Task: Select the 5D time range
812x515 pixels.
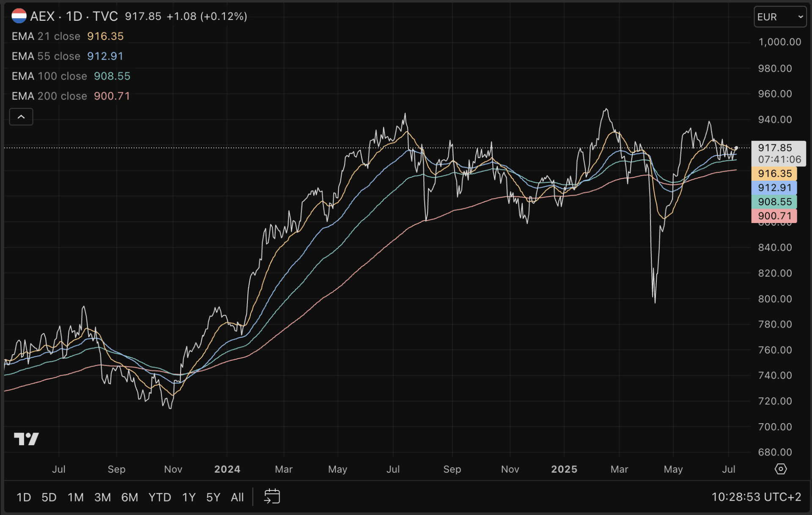Action: (x=49, y=497)
